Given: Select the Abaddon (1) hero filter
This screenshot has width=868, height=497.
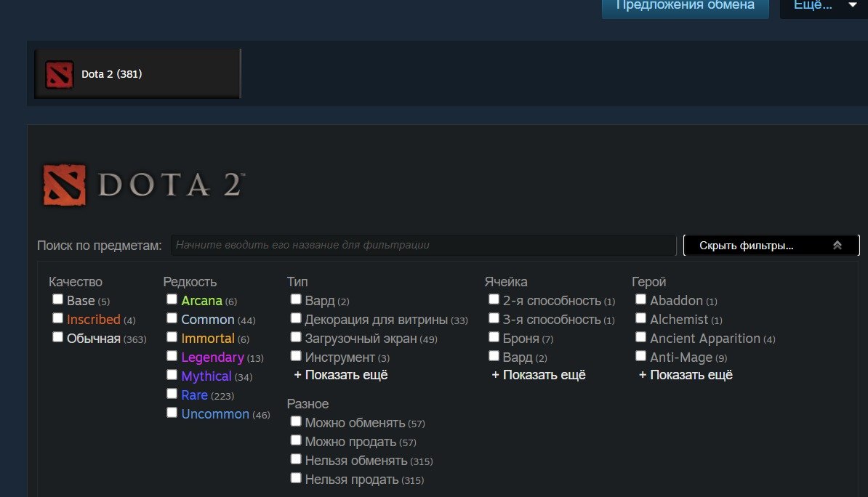Looking at the screenshot, I should point(640,299).
